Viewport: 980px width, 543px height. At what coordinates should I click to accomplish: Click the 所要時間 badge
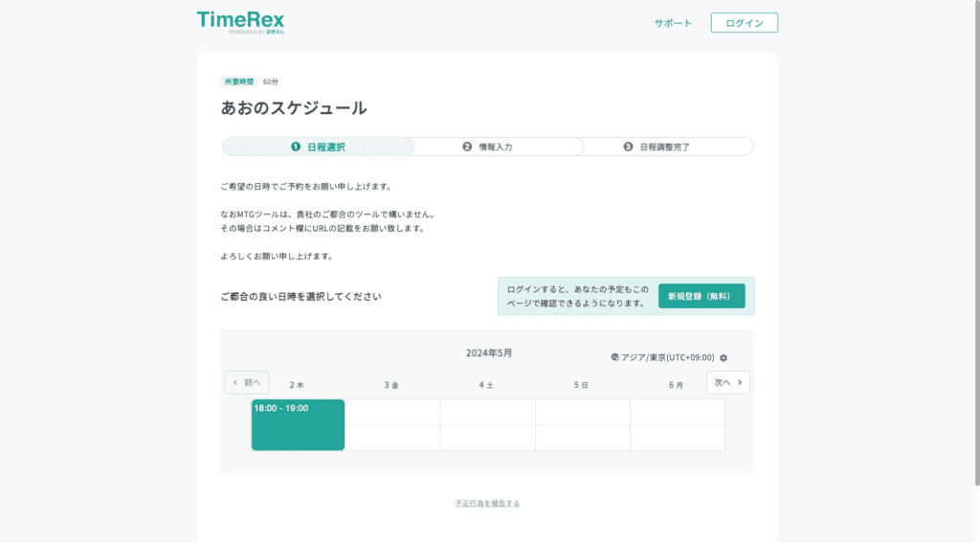(239, 82)
